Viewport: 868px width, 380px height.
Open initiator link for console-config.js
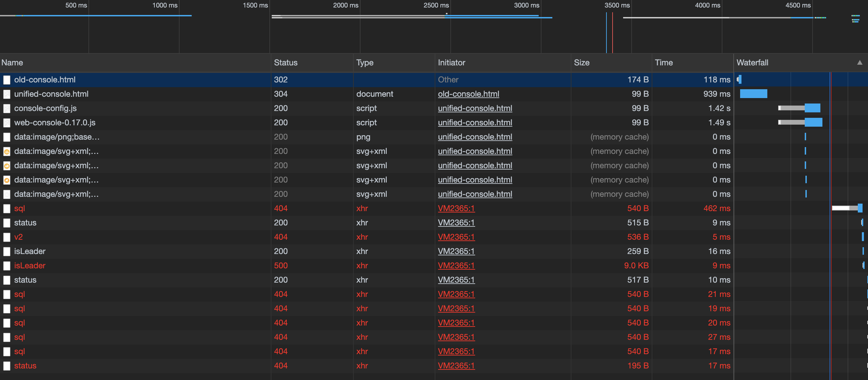pyautogui.click(x=475, y=108)
